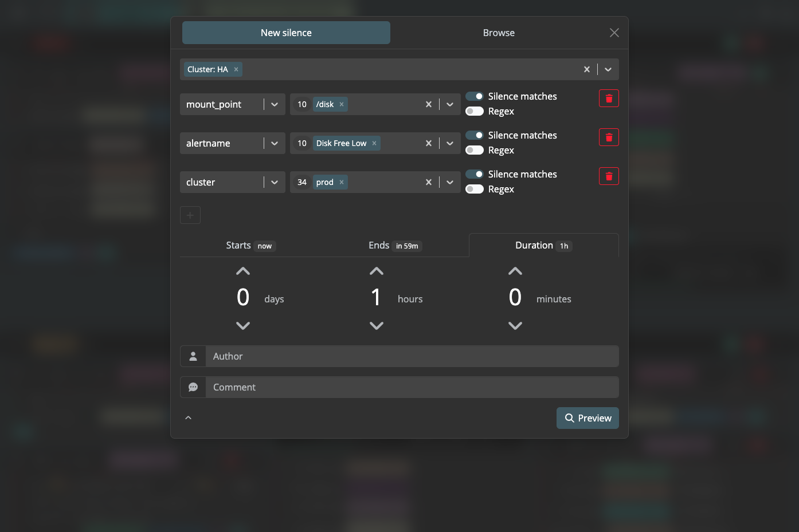Open the /disk value dropdown
Image resolution: width=799 pixels, height=532 pixels.
[450, 104]
